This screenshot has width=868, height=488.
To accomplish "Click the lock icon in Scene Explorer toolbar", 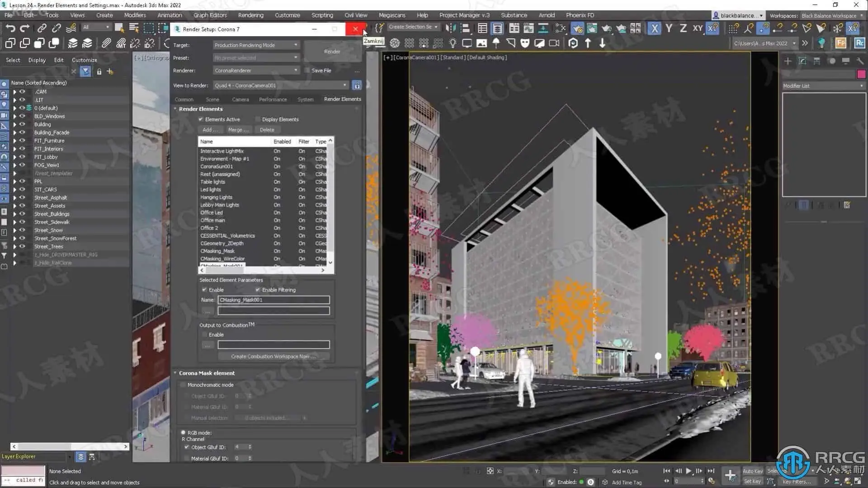I will (99, 71).
